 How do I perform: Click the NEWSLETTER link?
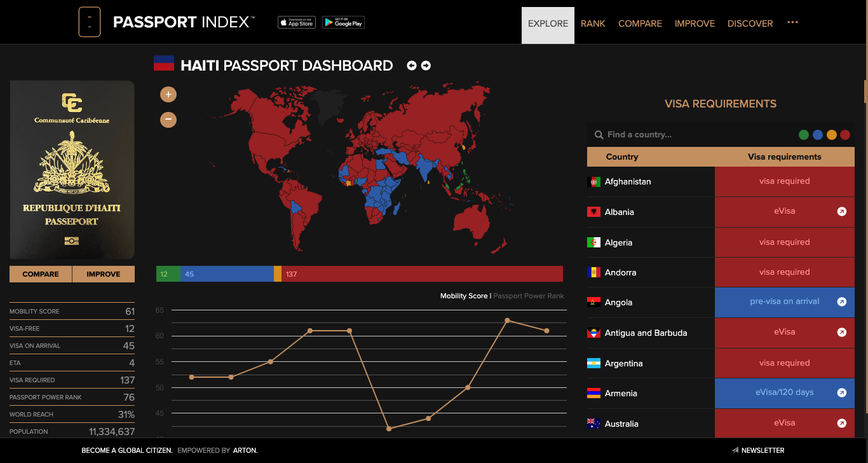(763, 450)
